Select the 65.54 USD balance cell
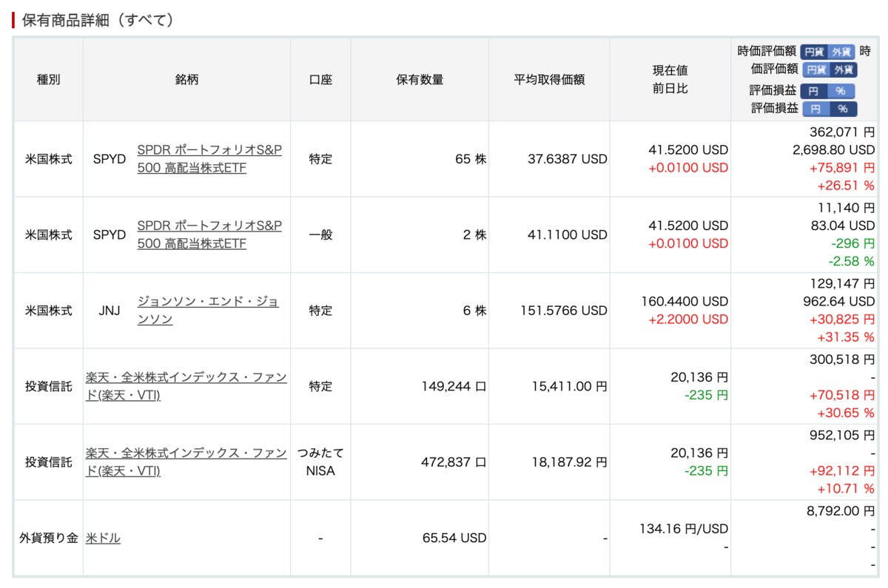 pos(420,538)
